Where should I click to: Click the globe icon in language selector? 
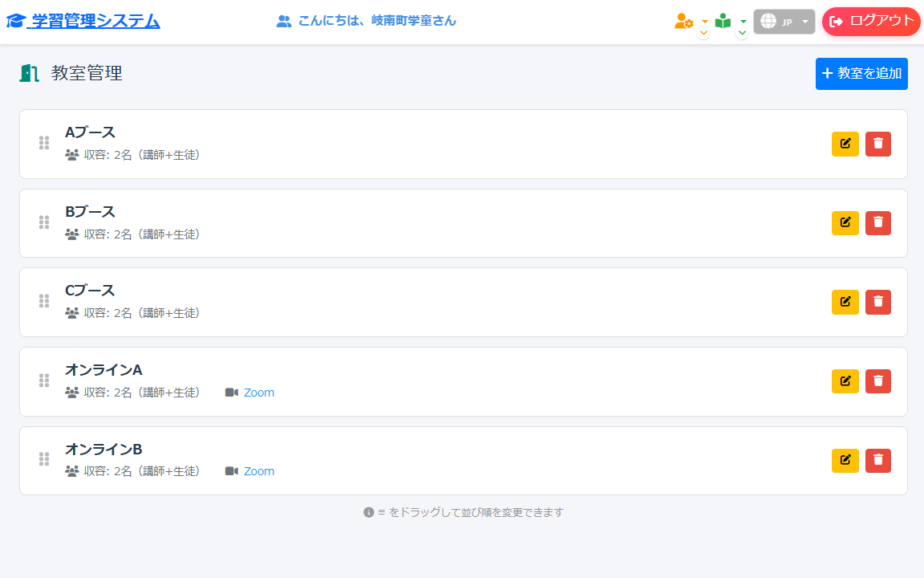[768, 21]
